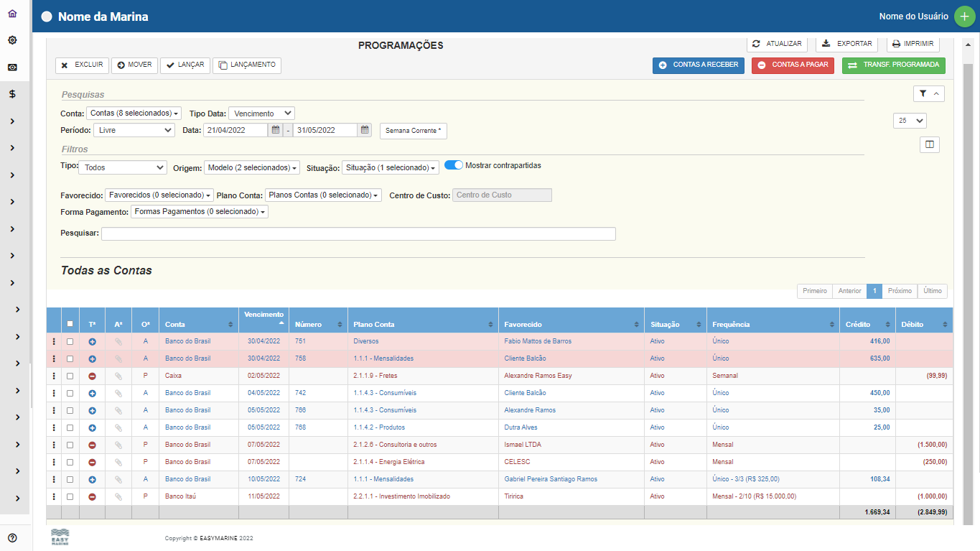Open the help question mark icon
The width and height of the screenshot is (980, 551).
[x=12, y=538]
